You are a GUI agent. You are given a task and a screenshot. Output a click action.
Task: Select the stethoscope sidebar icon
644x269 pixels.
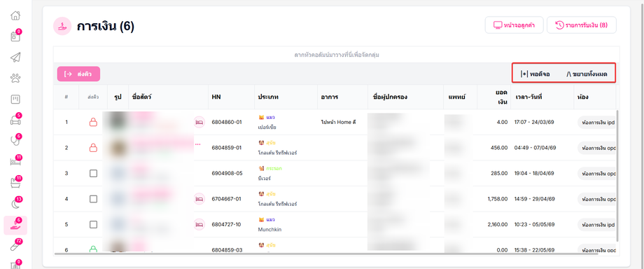click(15, 141)
